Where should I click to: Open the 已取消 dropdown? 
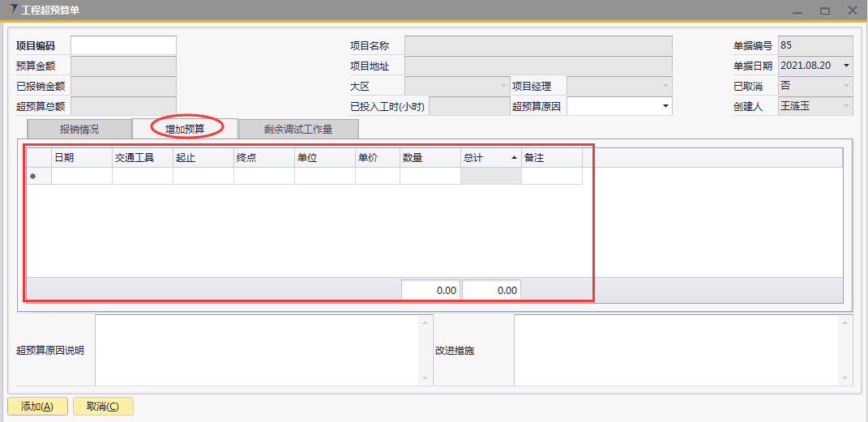tap(846, 86)
